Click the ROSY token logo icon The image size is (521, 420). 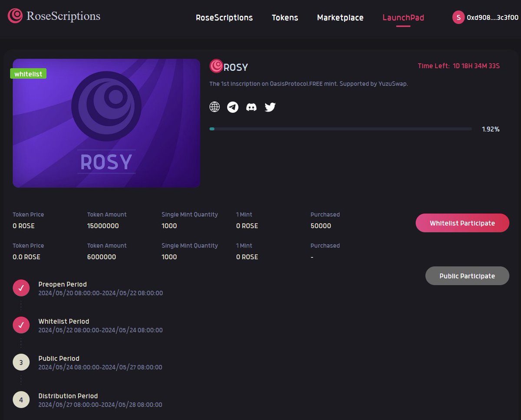[x=216, y=66]
